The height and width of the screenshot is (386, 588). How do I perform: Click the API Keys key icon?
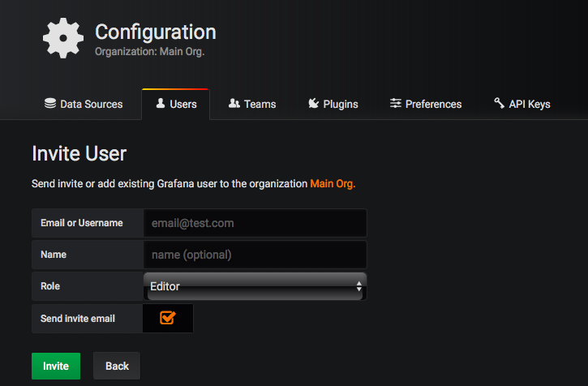(x=499, y=103)
